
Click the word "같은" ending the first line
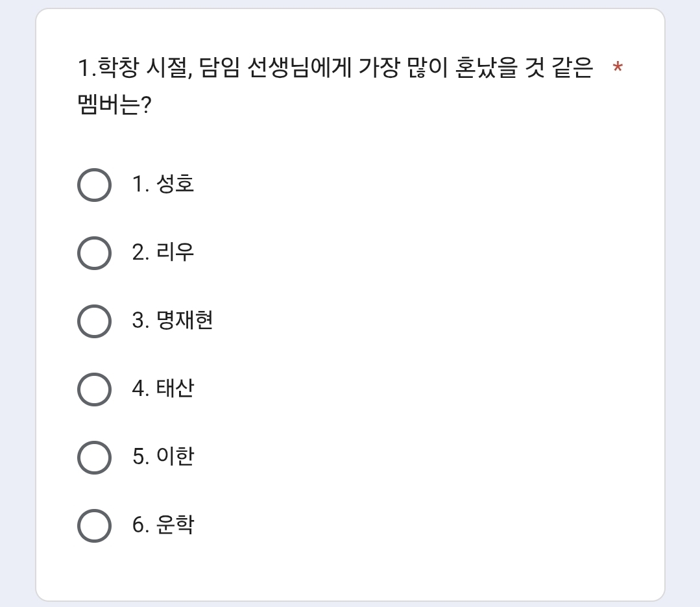point(574,68)
